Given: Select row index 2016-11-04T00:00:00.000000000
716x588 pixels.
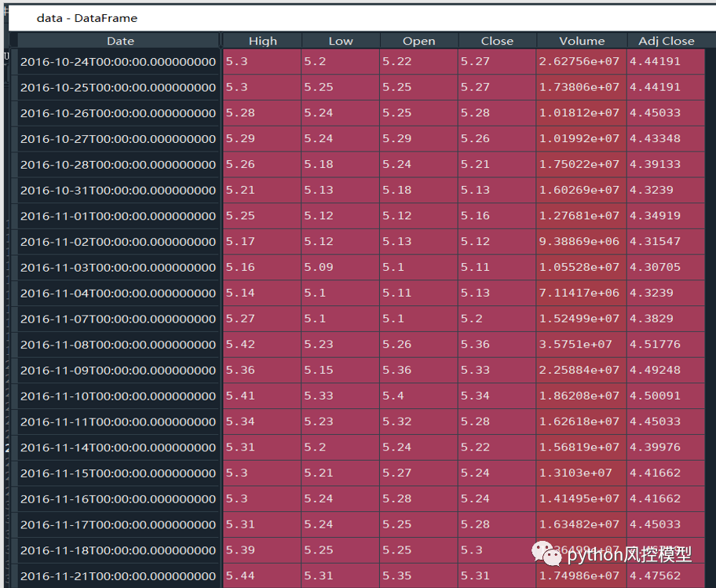Looking at the screenshot, I should 119,293.
